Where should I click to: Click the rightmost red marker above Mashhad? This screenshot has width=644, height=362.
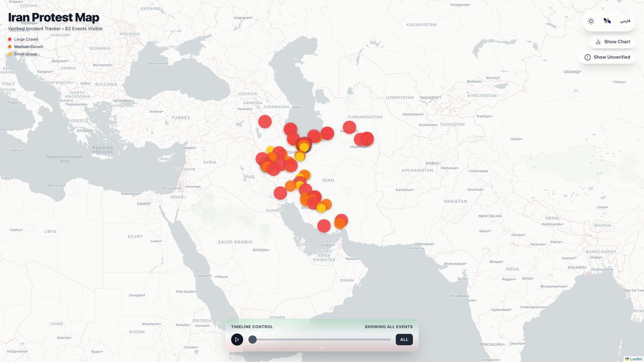point(367,138)
